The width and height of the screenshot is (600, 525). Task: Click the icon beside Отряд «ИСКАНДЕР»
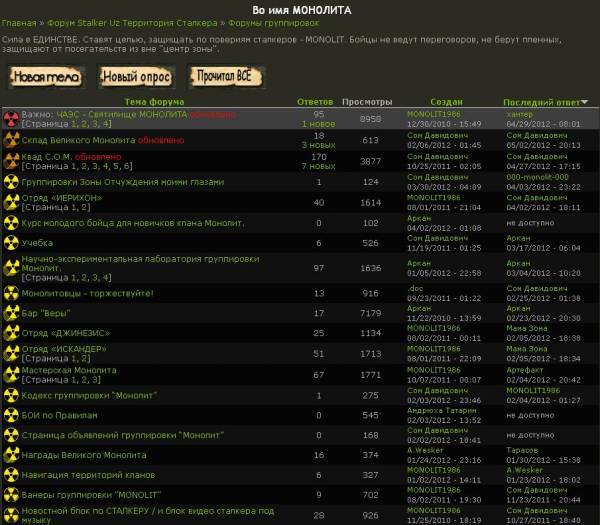[11, 354]
